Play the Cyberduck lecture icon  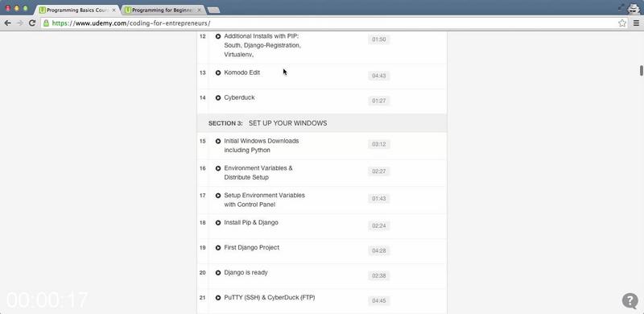tap(218, 97)
